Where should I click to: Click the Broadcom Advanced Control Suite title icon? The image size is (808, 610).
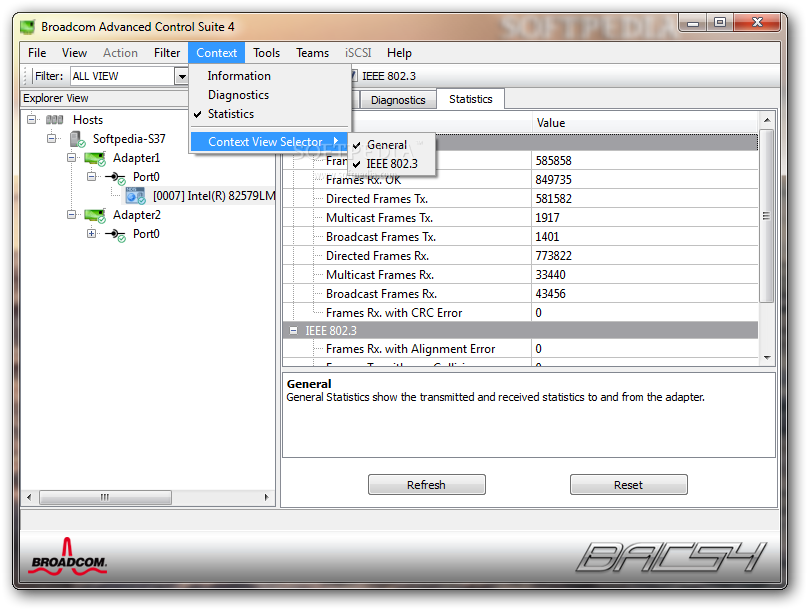click(x=28, y=26)
